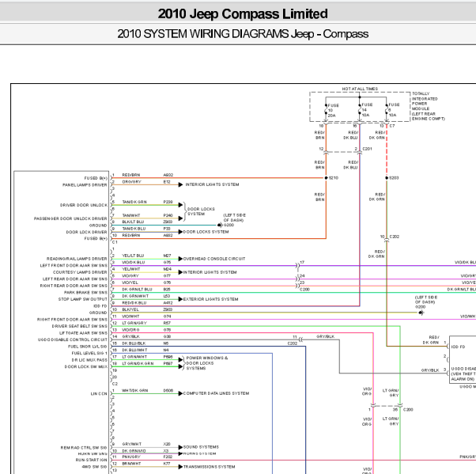This screenshot has width=476, height=474.
Task: Click '2010 SYSTEM WIRING DIAGRAMS Jeep - Compass' heading
Action: (x=243, y=34)
